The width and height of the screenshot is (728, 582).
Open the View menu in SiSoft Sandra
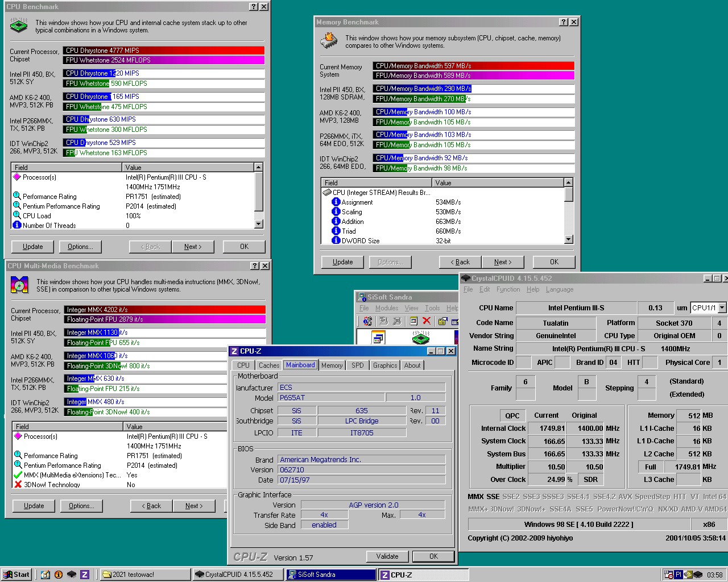412,308
